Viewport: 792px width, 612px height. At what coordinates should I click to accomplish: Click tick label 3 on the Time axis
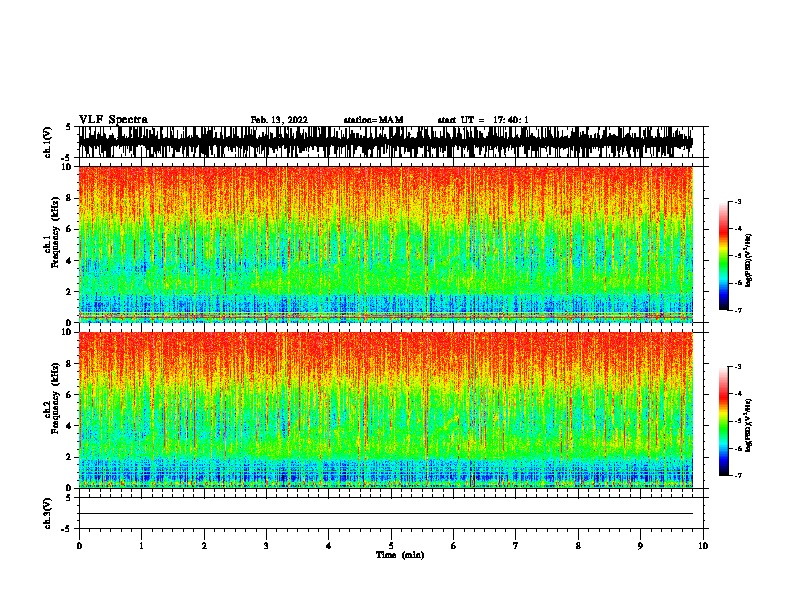coord(266,546)
